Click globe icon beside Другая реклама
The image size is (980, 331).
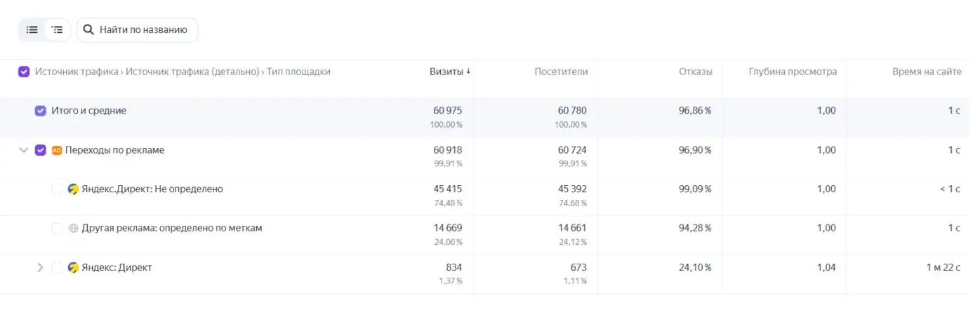[x=73, y=229]
